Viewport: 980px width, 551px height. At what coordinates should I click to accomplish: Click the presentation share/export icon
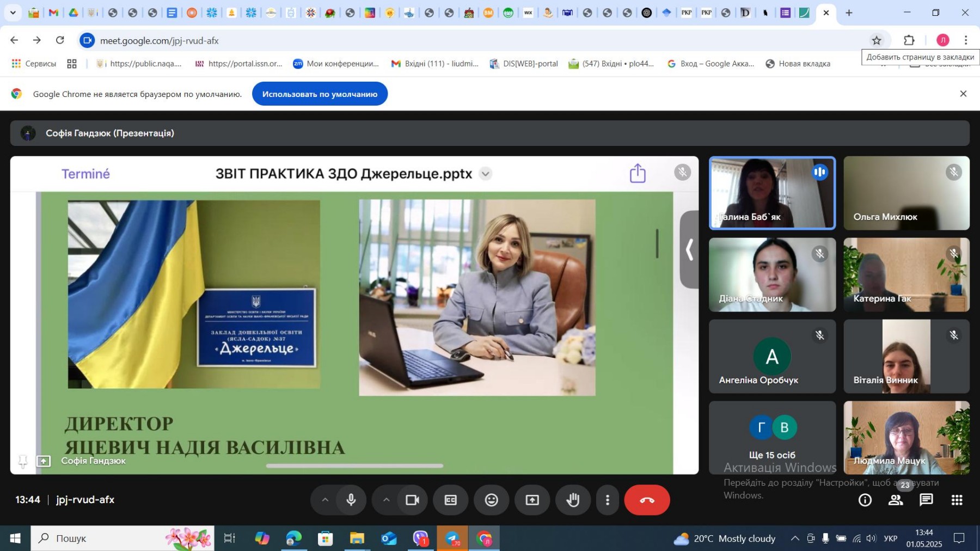[638, 174]
